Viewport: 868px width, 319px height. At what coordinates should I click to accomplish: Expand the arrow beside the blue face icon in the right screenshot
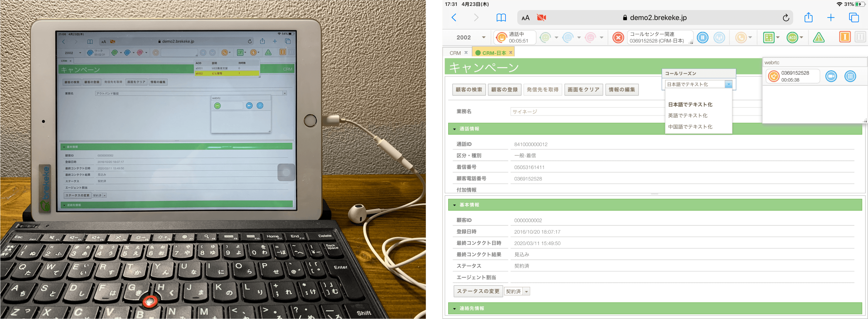point(579,37)
